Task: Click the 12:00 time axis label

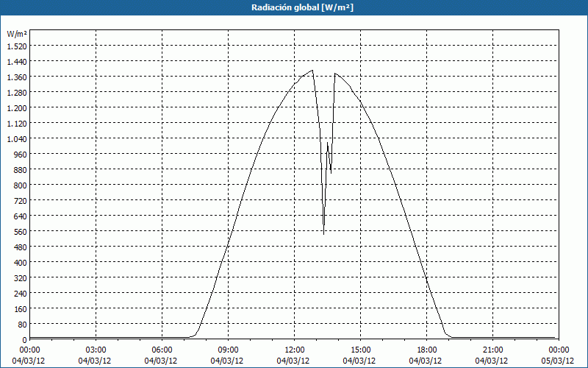Action: click(295, 350)
